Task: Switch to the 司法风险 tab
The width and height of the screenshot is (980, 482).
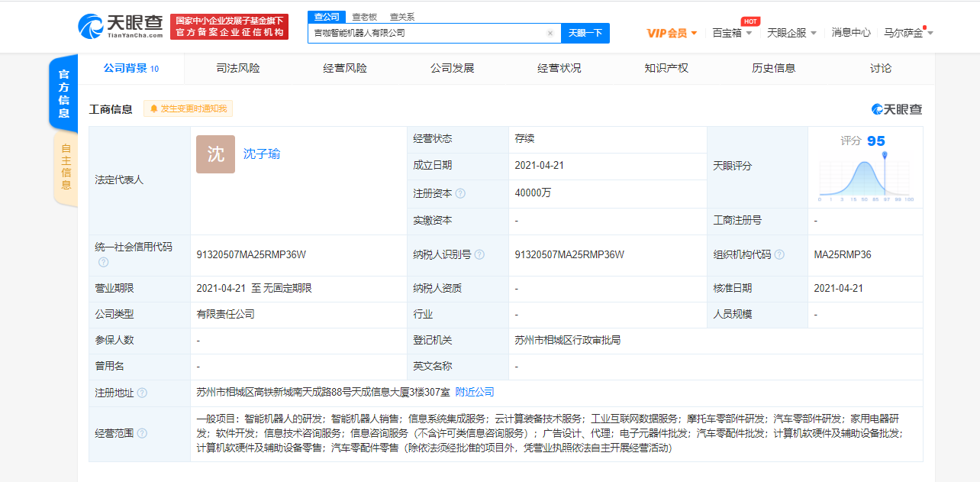Action: [238, 68]
